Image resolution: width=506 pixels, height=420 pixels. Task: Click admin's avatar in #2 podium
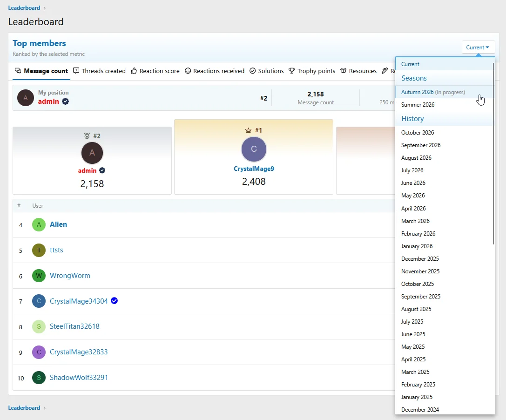pyautogui.click(x=92, y=153)
